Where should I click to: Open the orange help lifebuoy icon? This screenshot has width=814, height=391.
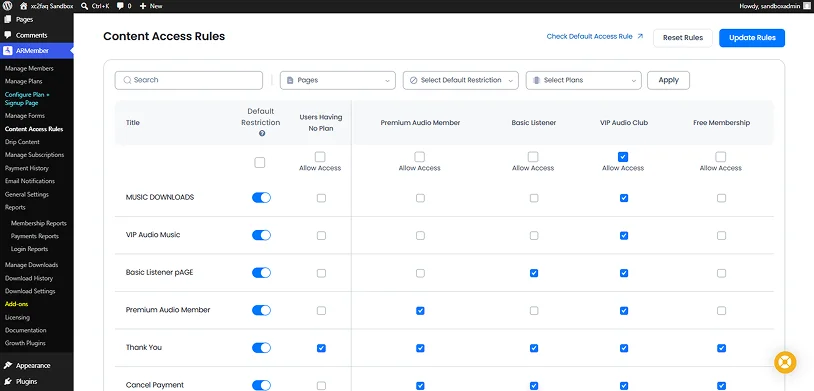pyautogui.click(x=785, y=362)
